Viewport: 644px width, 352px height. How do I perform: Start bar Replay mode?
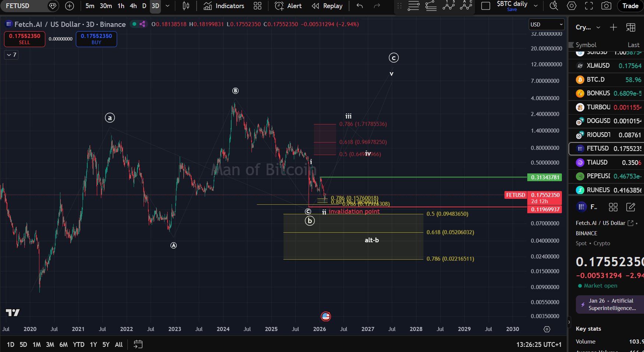tap(327, 6)
